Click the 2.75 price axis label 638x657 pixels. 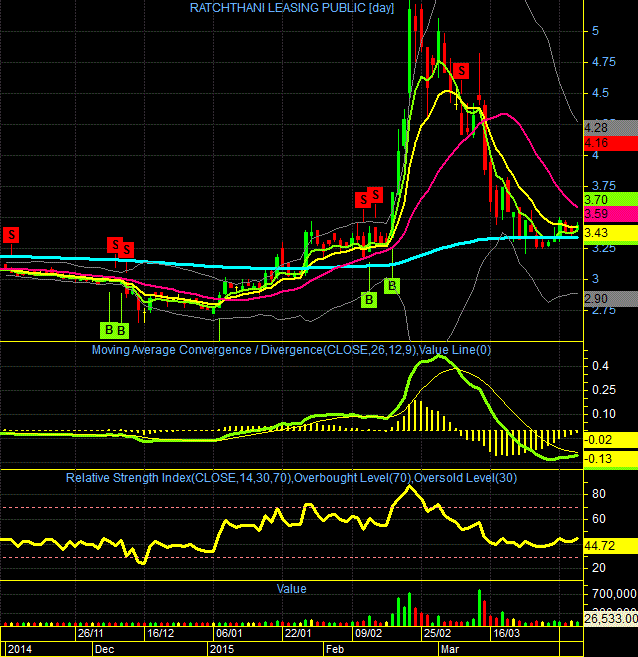coord(604,310)
